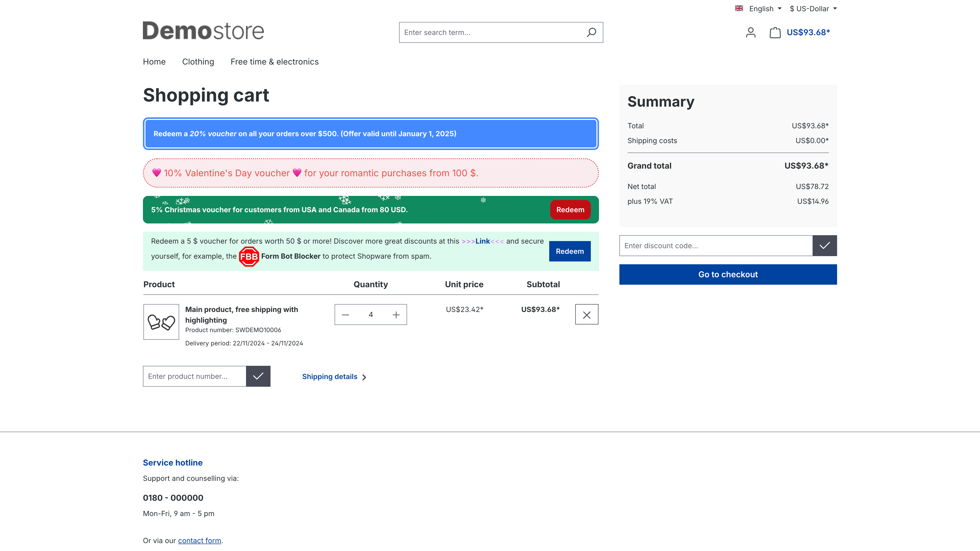Open the contact form link

[199, 540]
